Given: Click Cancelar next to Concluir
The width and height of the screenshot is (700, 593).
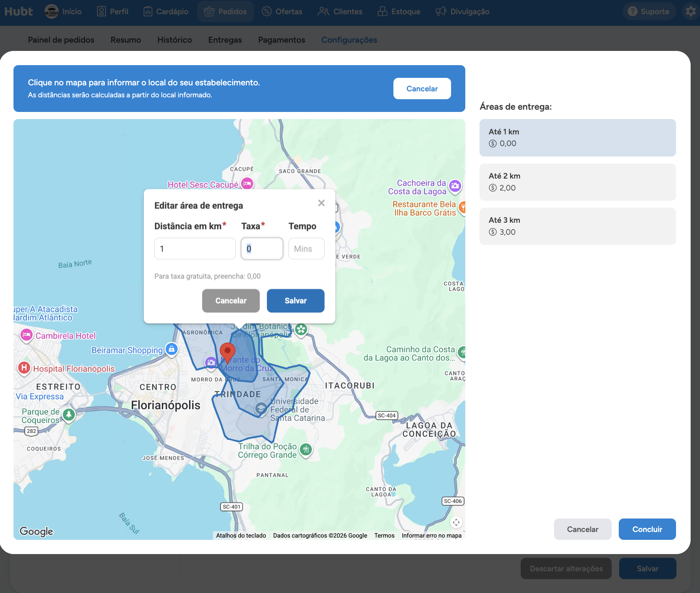Looking at the screenshot, I should tap(582, 529).
